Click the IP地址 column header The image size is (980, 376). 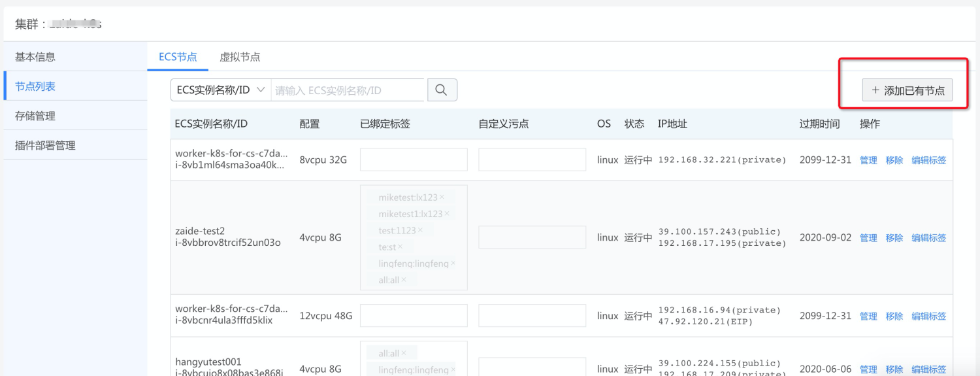click(x=672, y=124)
